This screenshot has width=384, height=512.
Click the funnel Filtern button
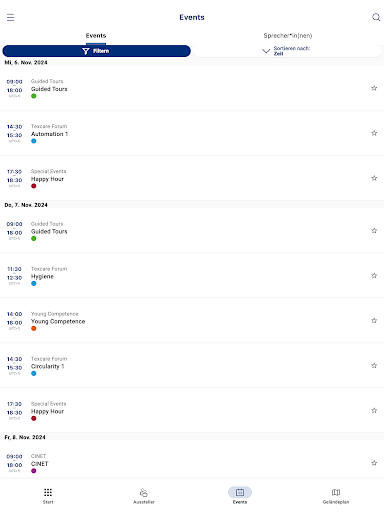pyautogui.click(x=96, y=51)
